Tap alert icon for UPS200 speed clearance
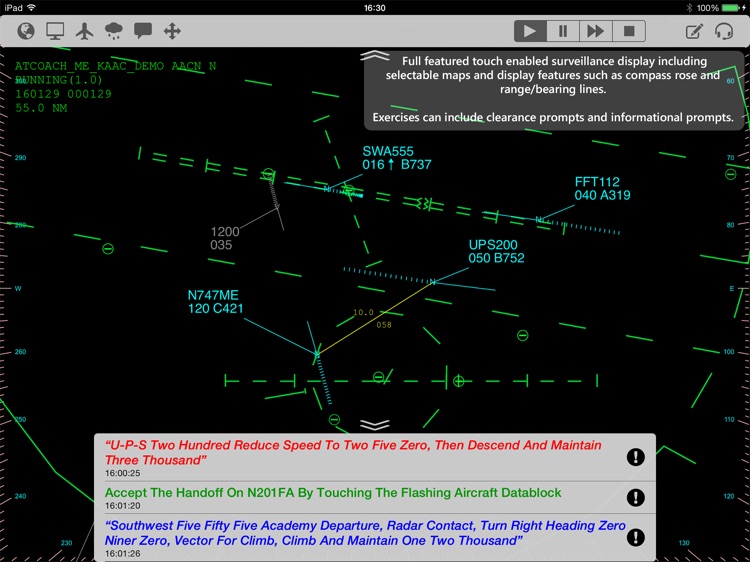Viewport: 750px width, 562px height. pos(636,457)
